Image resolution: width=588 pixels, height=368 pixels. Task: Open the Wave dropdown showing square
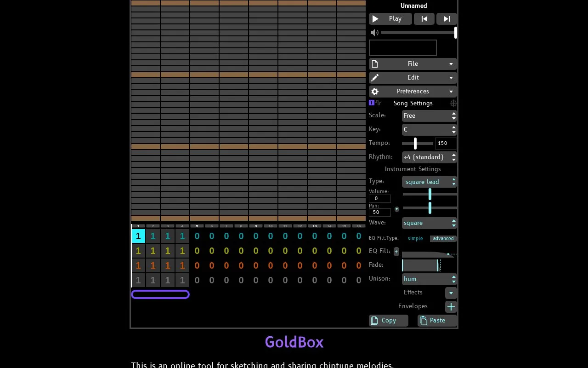[x=430, y=223]
